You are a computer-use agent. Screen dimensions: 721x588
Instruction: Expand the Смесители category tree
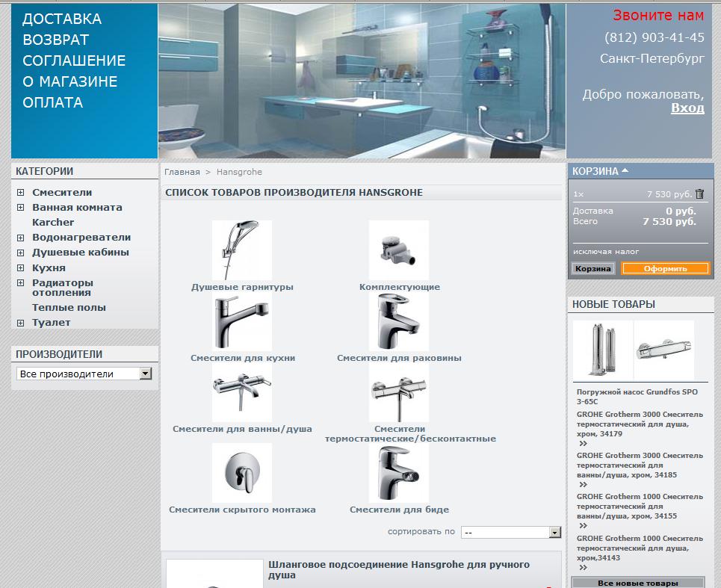tap(20, 193)
